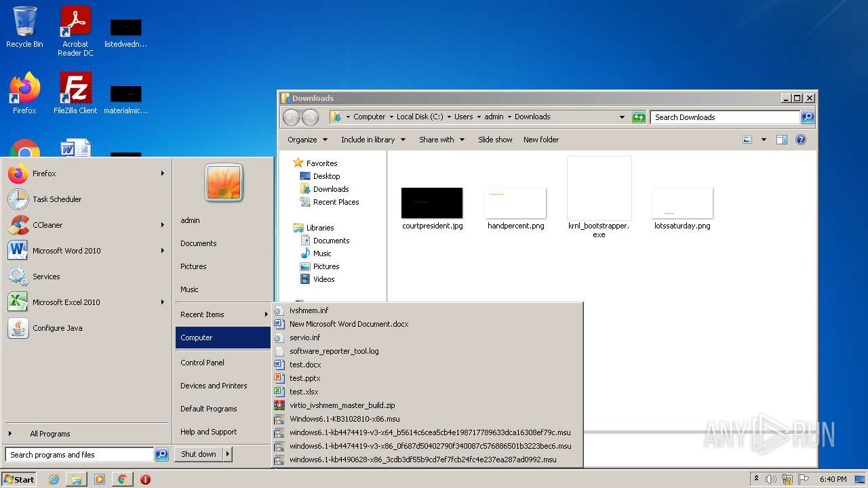868x488 pixels.
Task: Open Firefox from the Start menu list
Action: [x=85, y=174]
